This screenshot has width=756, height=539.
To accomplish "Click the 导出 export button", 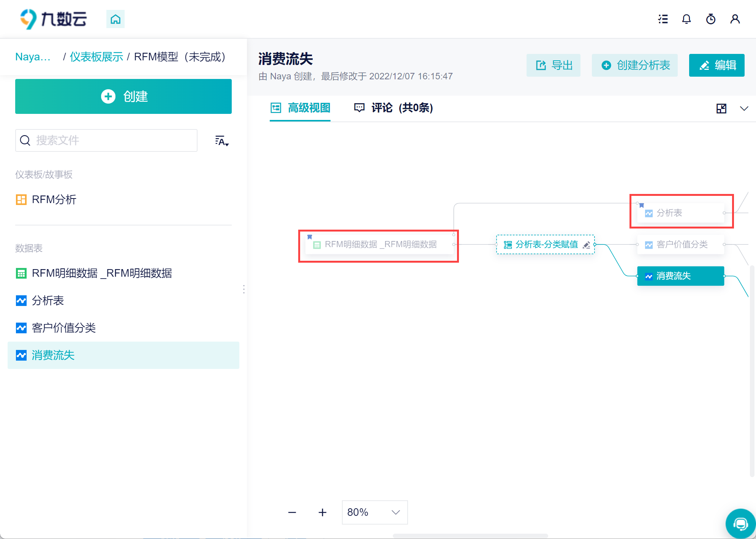I will click(x=553, y=65).
